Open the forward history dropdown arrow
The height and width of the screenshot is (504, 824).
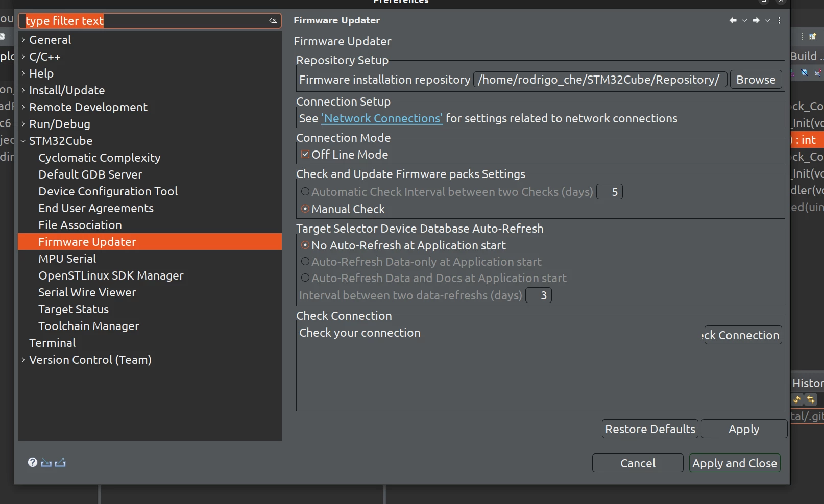click(x=767, y=20)
